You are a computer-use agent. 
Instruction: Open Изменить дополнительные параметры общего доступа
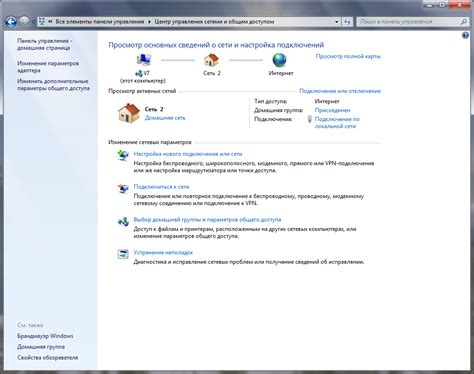[53, 85]
